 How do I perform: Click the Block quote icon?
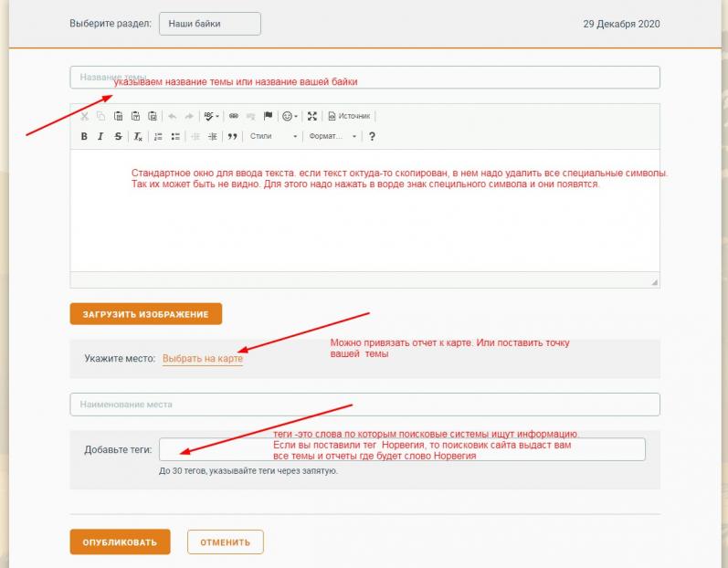[233, 136]
